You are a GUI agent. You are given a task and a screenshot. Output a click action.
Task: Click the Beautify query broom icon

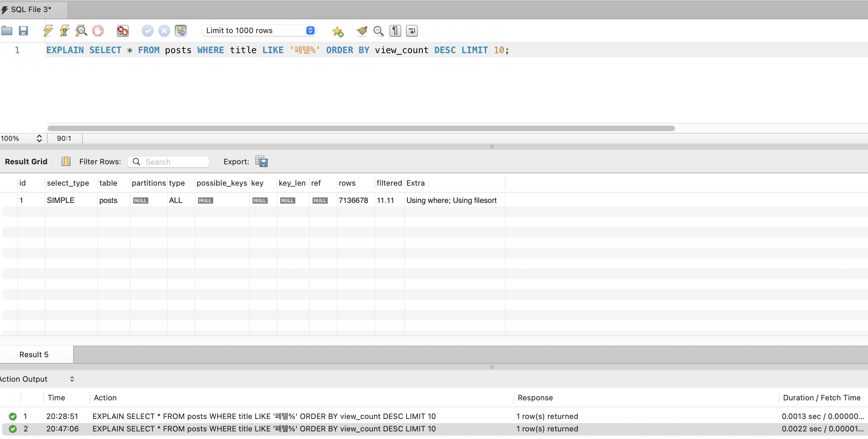[362, 31]
